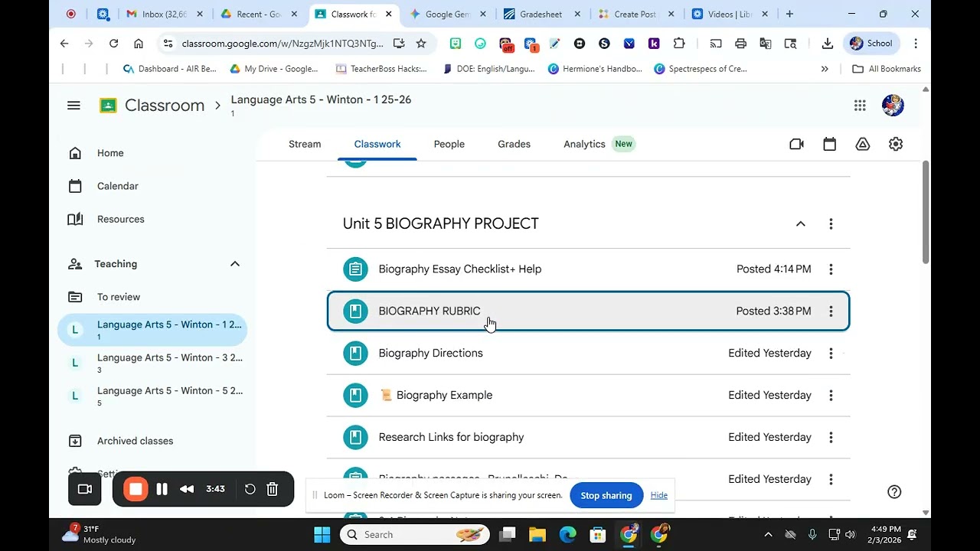The image size is (980, 551).
Task: Click the assignment icon beside Biography Essay Checklist
Action: (x=355, y=269)
